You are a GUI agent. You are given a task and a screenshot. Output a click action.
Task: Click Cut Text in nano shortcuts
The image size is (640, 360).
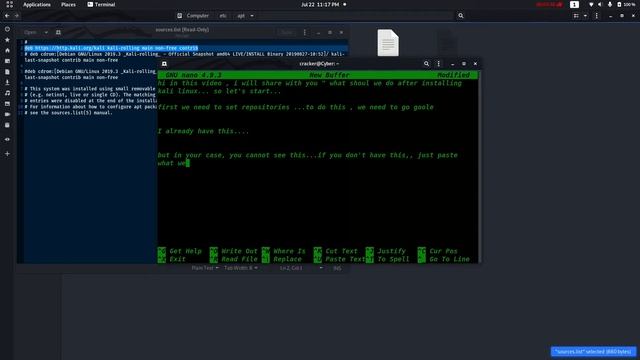point(336,251)
